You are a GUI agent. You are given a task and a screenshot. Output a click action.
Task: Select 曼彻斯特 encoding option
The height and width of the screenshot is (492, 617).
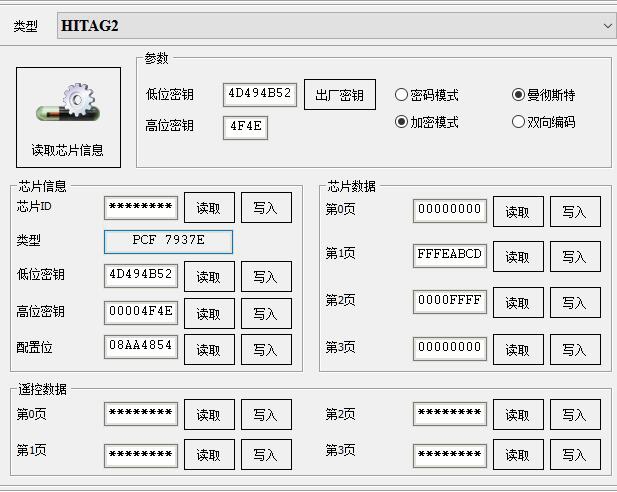click(518, 95)
